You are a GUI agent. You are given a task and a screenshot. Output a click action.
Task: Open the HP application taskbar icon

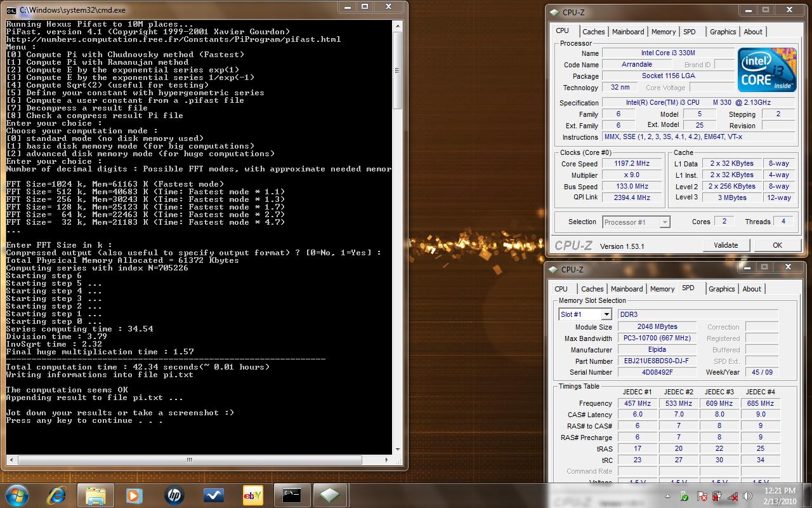pos(174,495)
